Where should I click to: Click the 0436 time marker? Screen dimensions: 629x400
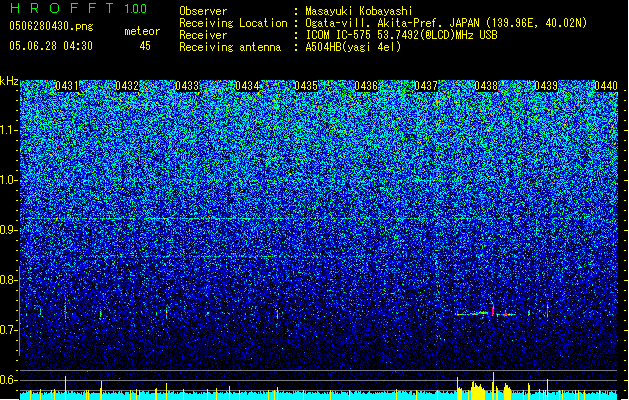pyautogui.click(x=366, y=86)
